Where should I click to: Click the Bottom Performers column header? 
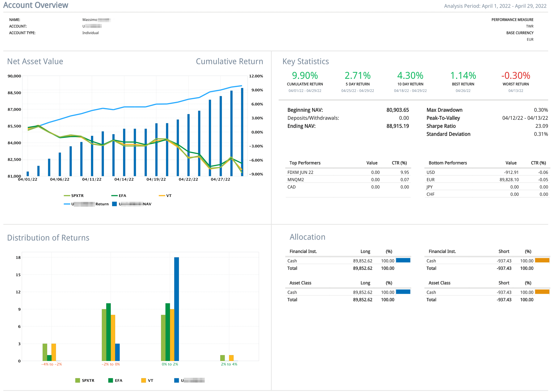[x=447, y=163]
